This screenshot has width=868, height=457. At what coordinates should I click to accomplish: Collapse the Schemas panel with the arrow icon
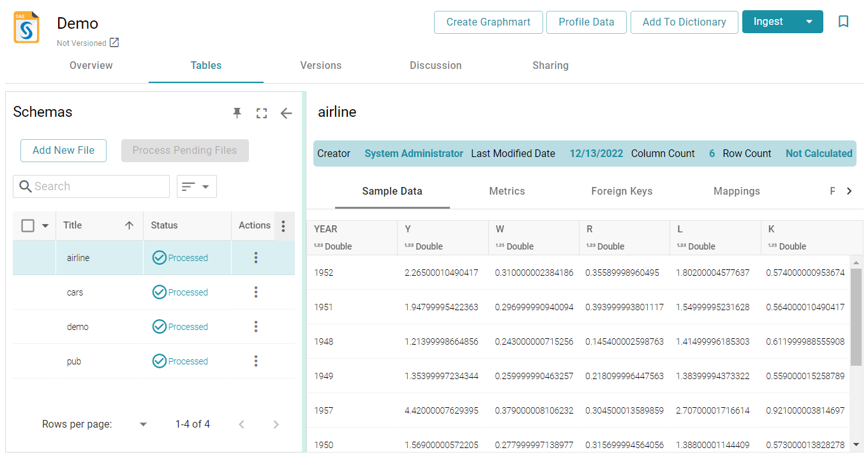click(x=286, y=113)
